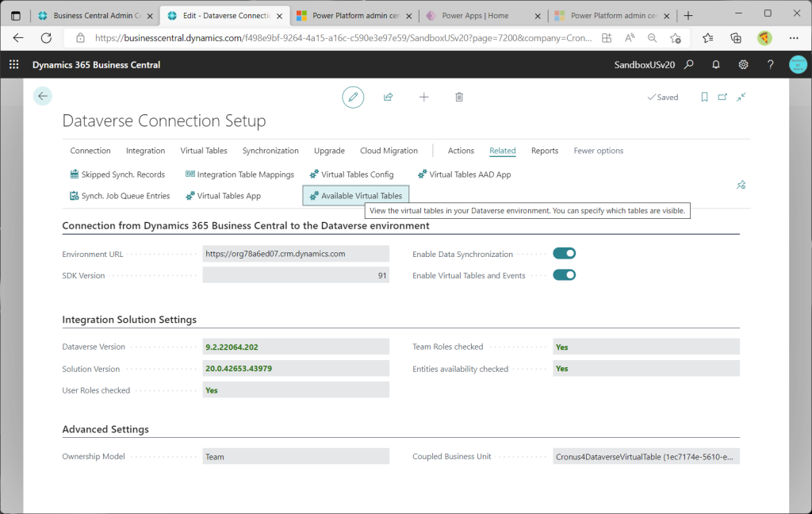Viewport: 812px width, 514px height.
Task: Open Virtual Tables AAD App
Action: tap(465, 175)
